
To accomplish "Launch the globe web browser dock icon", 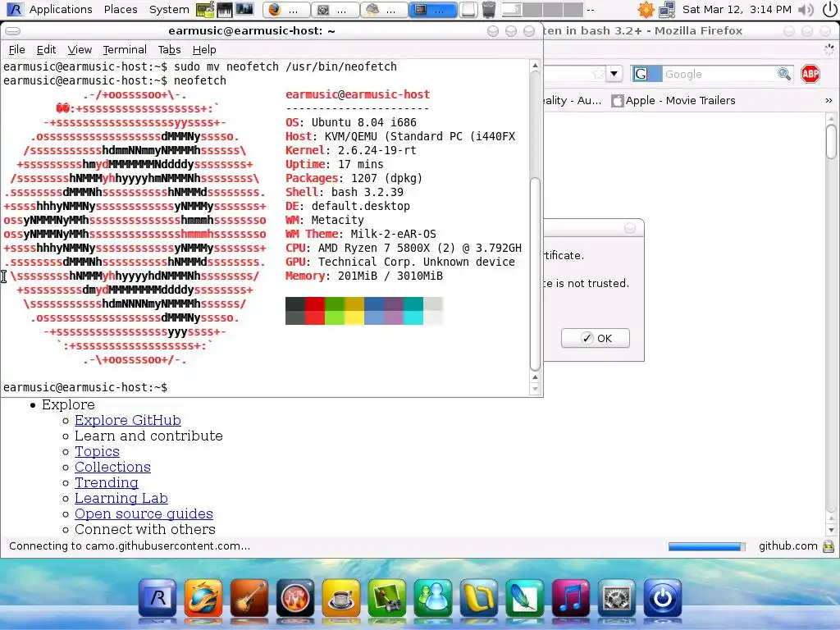I will [203, 598].
